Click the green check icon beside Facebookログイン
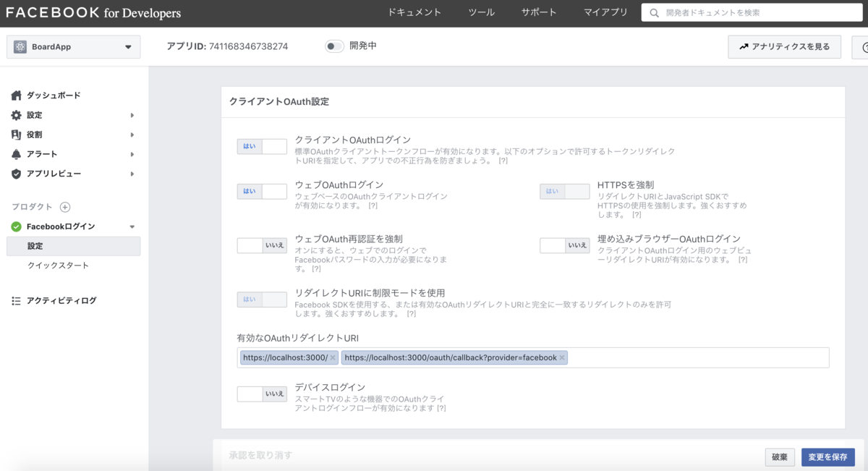868x471 pixels. tap(15, 226)
